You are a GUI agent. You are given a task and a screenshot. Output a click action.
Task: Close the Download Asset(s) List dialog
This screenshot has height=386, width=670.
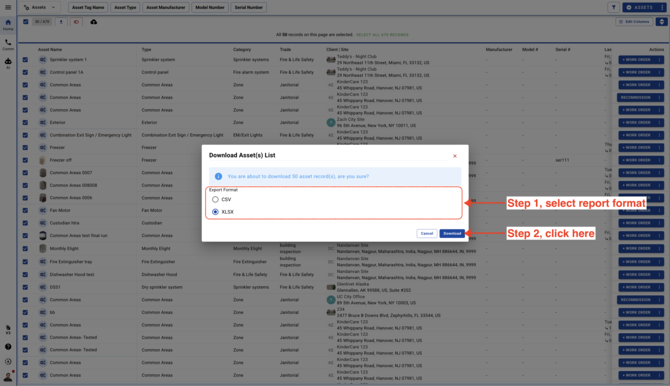[x=455, y=156]
